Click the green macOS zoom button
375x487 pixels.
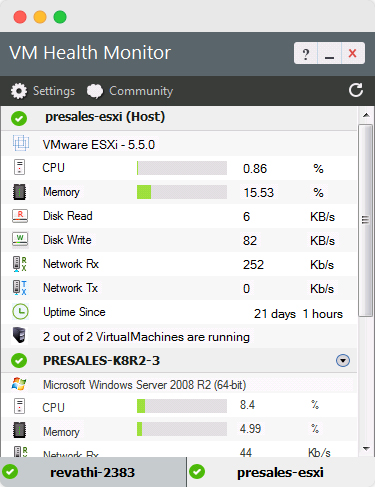(60, 17)
